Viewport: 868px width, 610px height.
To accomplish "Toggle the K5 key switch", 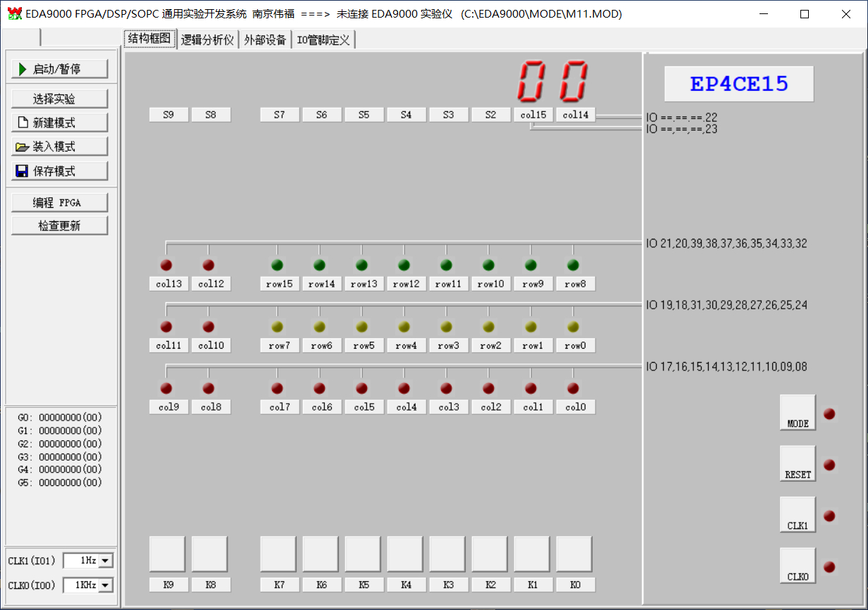I will (362, 554).
